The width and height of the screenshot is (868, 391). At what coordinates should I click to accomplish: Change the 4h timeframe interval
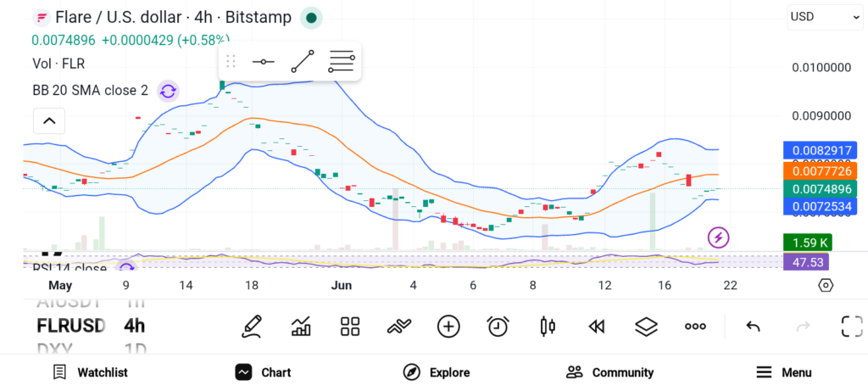click(134, 326)
